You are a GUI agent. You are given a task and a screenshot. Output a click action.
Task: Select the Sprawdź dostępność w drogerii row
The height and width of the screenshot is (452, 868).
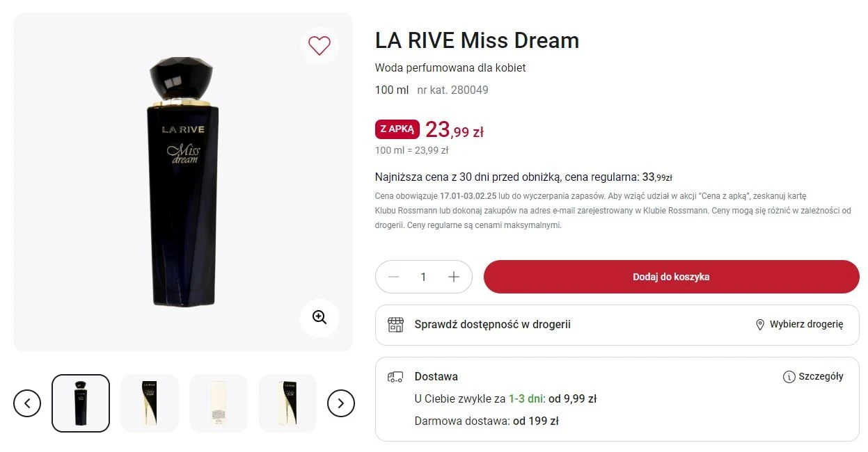pyautogui.click(x=493, y=325)
